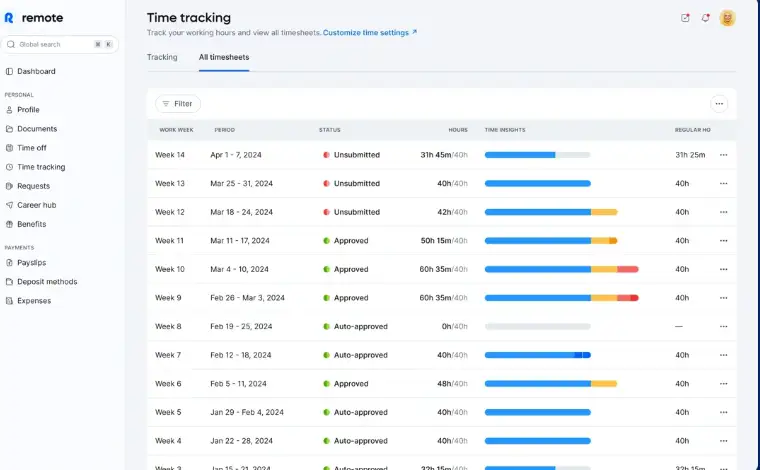
Task: Open row actions menu for Week 14
Action: pos(723,155)
